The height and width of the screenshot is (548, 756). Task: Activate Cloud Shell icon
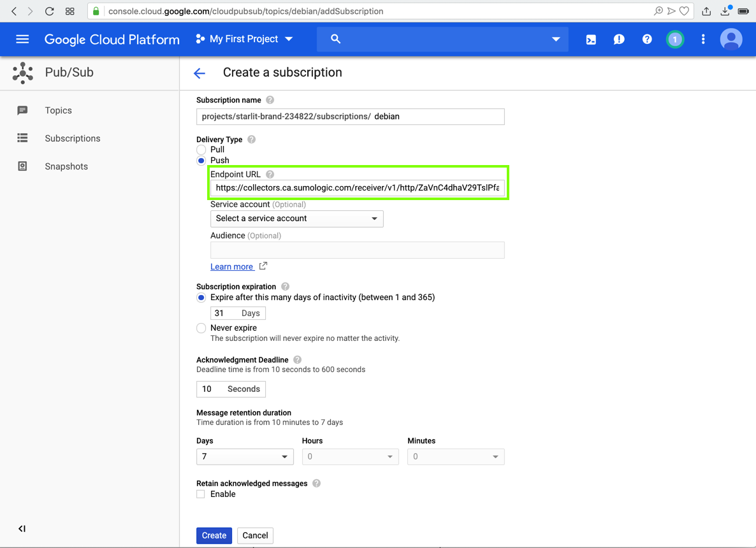point(591,40)
